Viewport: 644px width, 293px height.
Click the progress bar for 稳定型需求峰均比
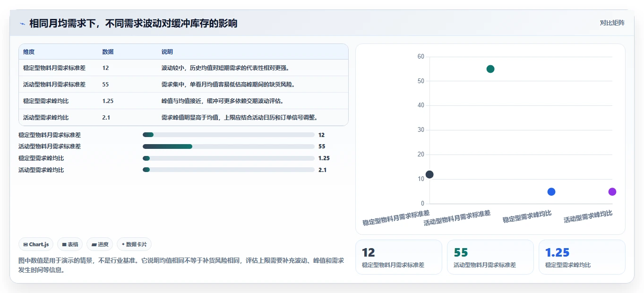coord(229,158)
